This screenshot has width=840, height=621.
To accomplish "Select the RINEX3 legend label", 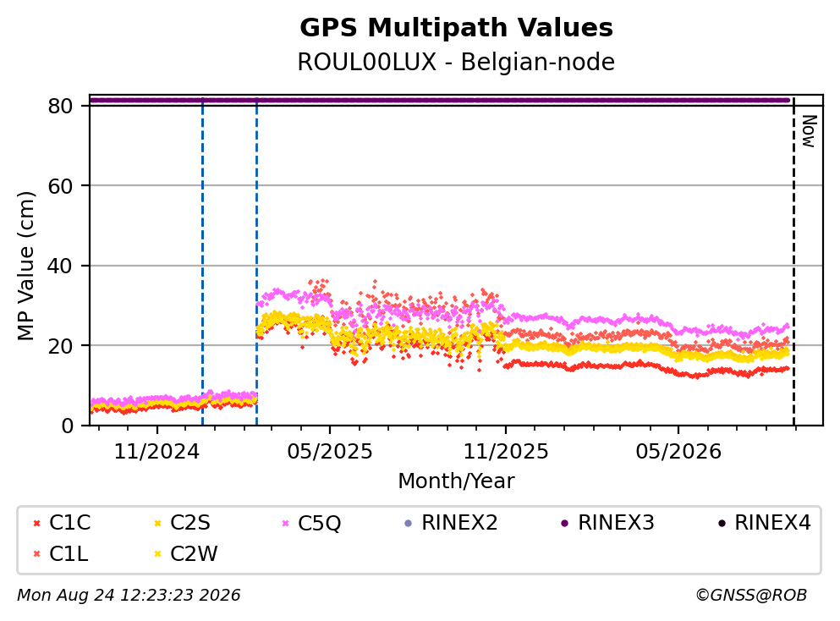I will click(x=616, y=522).
